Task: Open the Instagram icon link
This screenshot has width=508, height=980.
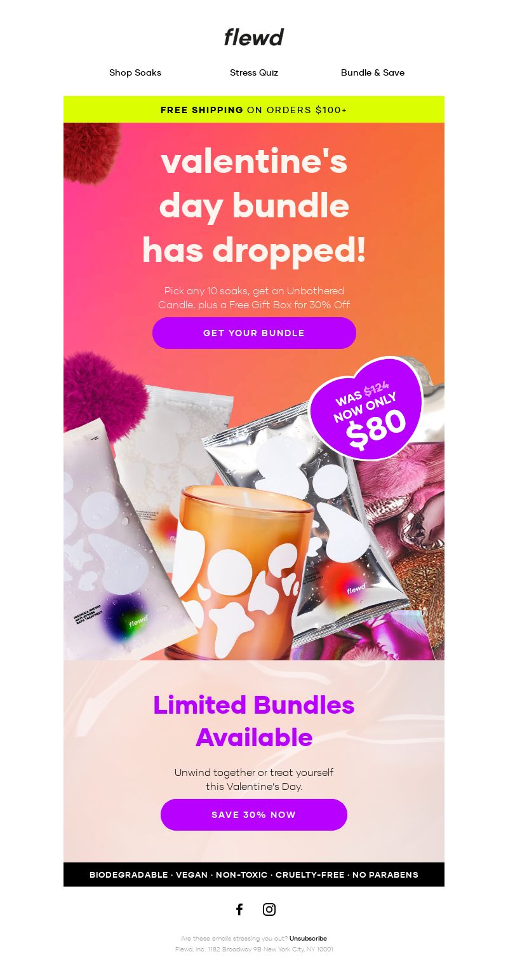Action: click(269, 909)
